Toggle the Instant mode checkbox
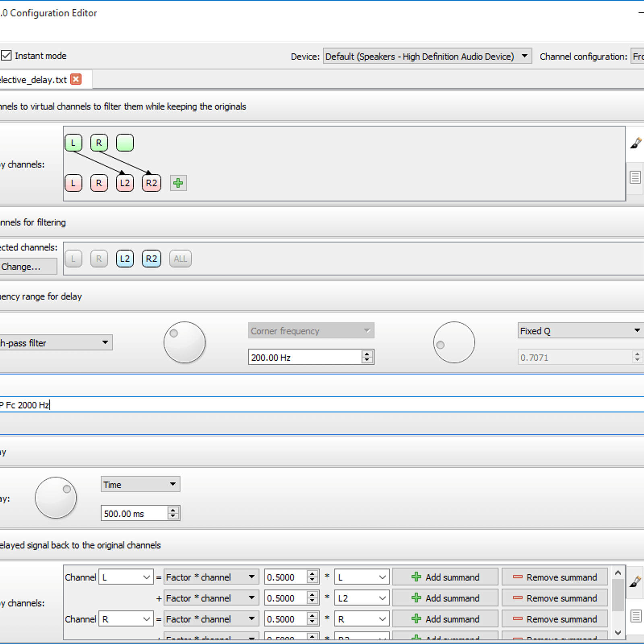Viewport: 644px width, 644px height. (6, 56)
